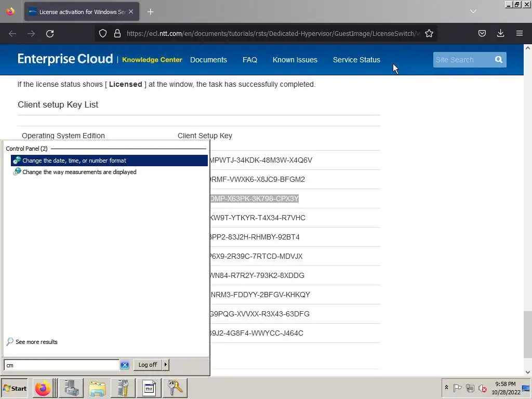Open the Firefox hamburger menu
532x399 pixels.
click(519, 33)
